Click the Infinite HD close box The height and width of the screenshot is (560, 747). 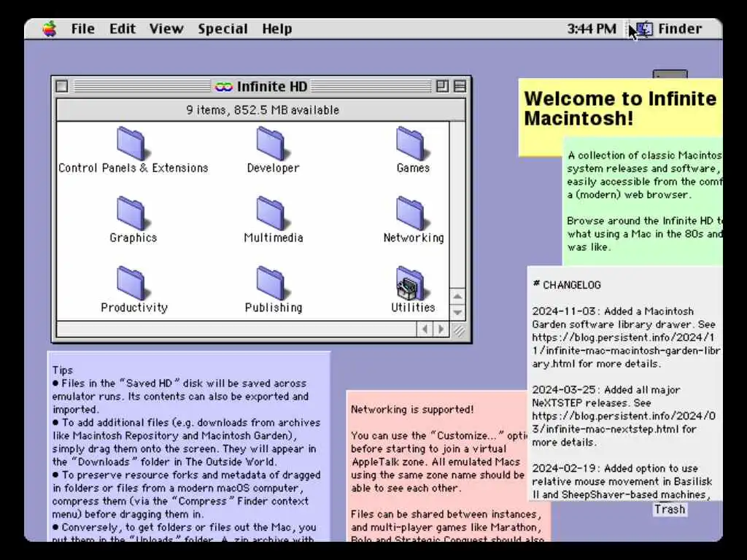pos(62,86)
